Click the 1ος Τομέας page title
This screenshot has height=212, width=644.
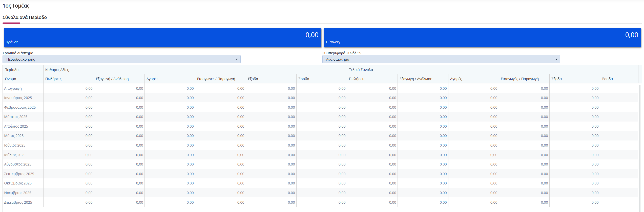pos(16,6)
